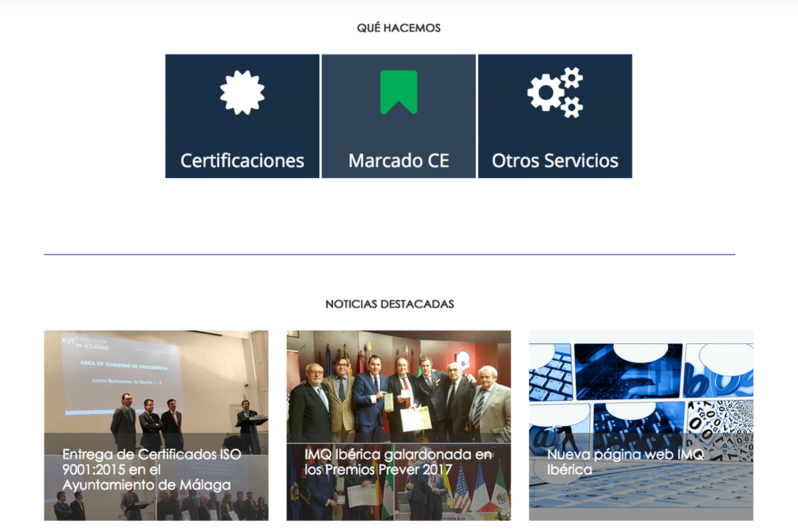
Task: Go to Otros Servicios via its title
Action: tap(555, 161)
